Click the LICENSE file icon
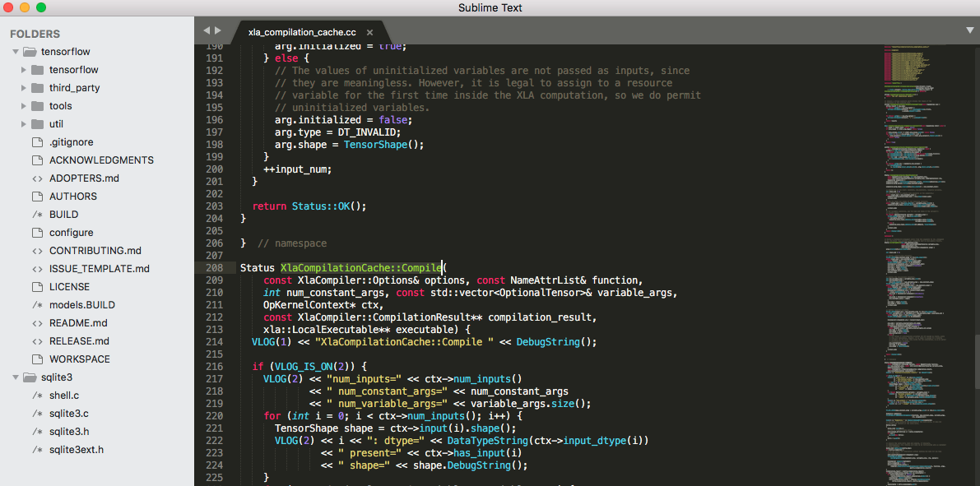980x486 pixels. pyautogui.click(x=38, y=287)
